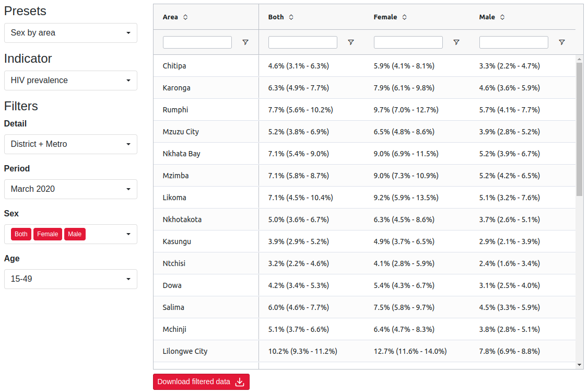
Task: Focus the Both column filter text box
Action: pos(303,42)
